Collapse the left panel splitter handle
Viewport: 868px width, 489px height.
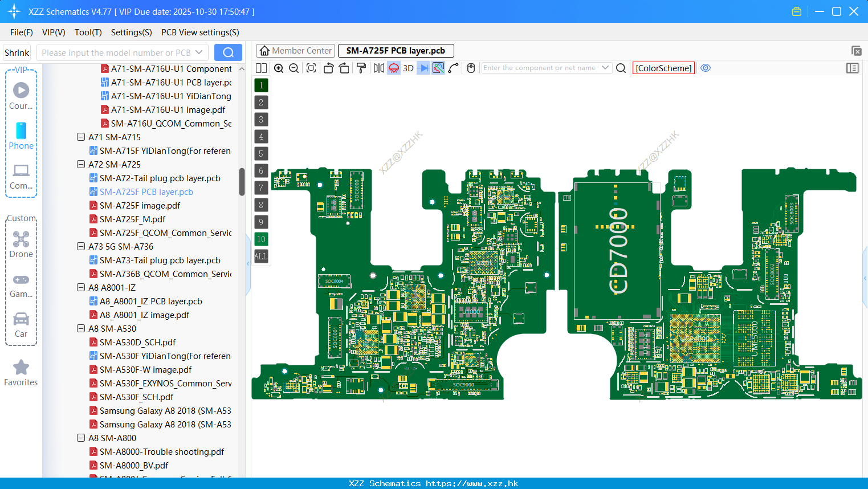[248, 263]
